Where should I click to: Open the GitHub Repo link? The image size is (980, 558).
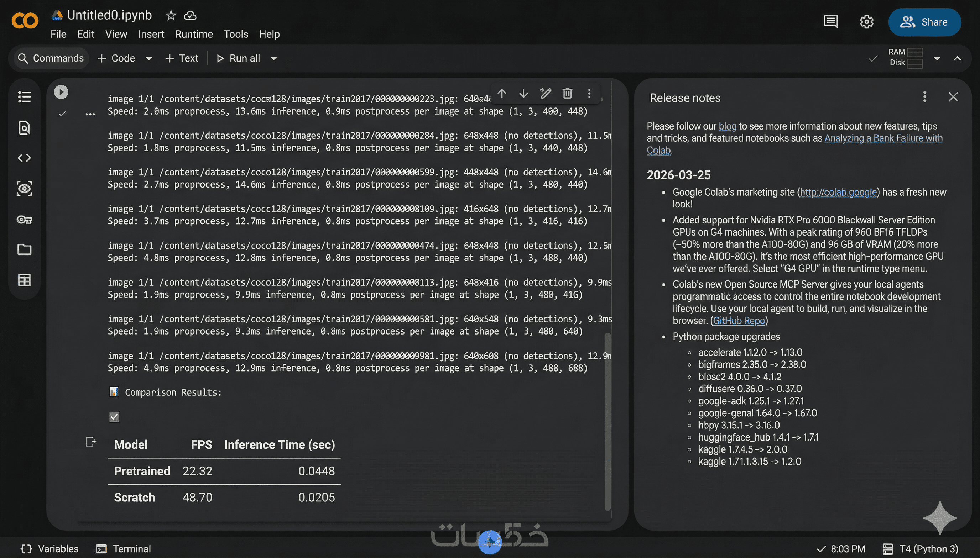tap(739, 320)
